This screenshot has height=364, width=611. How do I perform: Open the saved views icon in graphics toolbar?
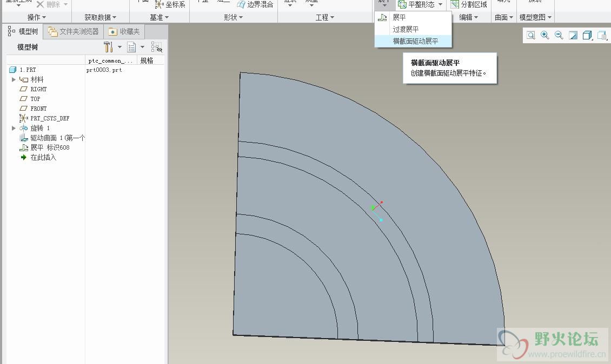tap(602, 36)
